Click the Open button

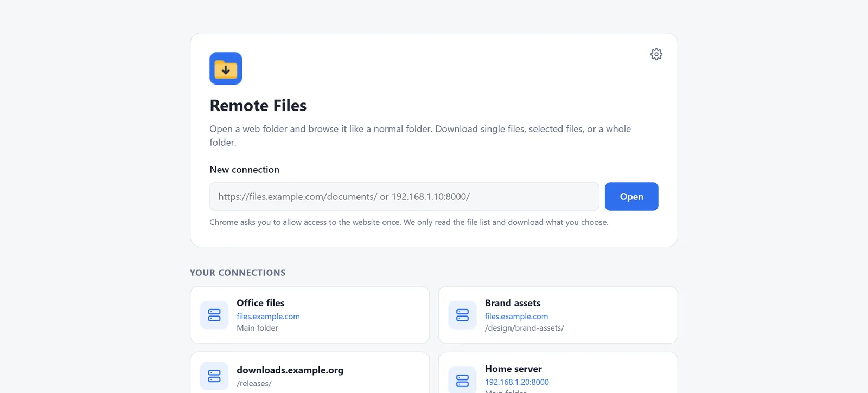[631, 196]
